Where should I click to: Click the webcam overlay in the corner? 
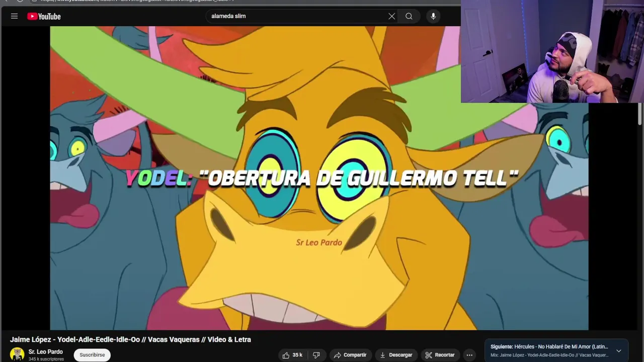tap(552, 51)
